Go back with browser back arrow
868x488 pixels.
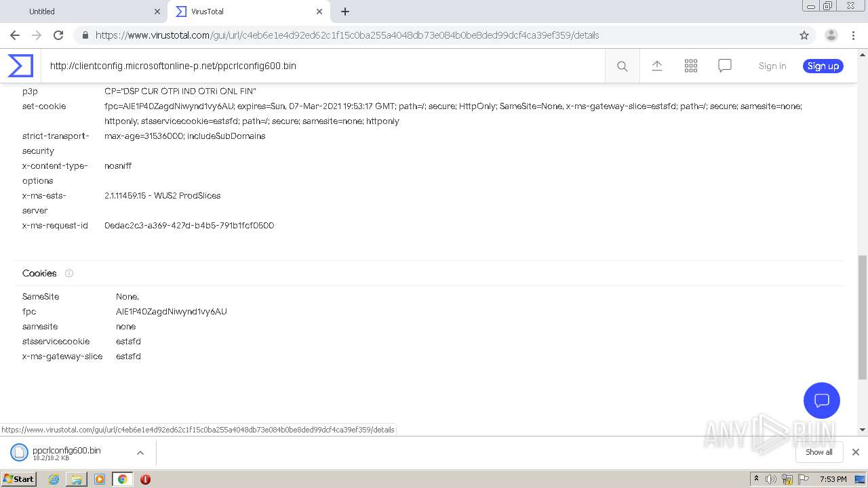pos(15,35)
